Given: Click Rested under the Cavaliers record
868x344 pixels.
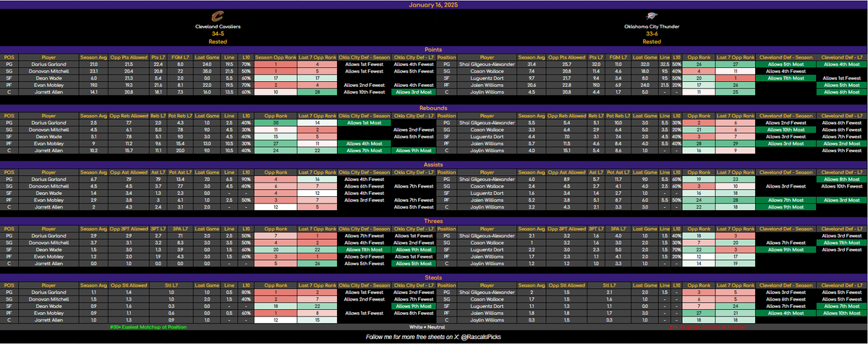Looking at the screenshot, I should pos(218,41).
